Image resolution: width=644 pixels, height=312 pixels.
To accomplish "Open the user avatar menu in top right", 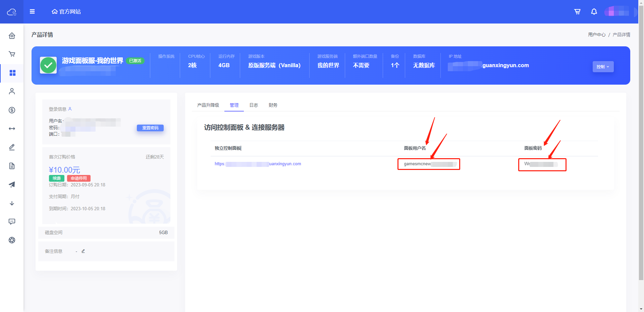I will tap(619, 12).
